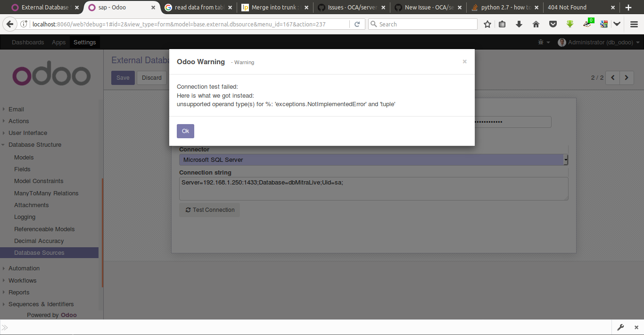Close the Odoo Warning dialog with X

point(464,61)
